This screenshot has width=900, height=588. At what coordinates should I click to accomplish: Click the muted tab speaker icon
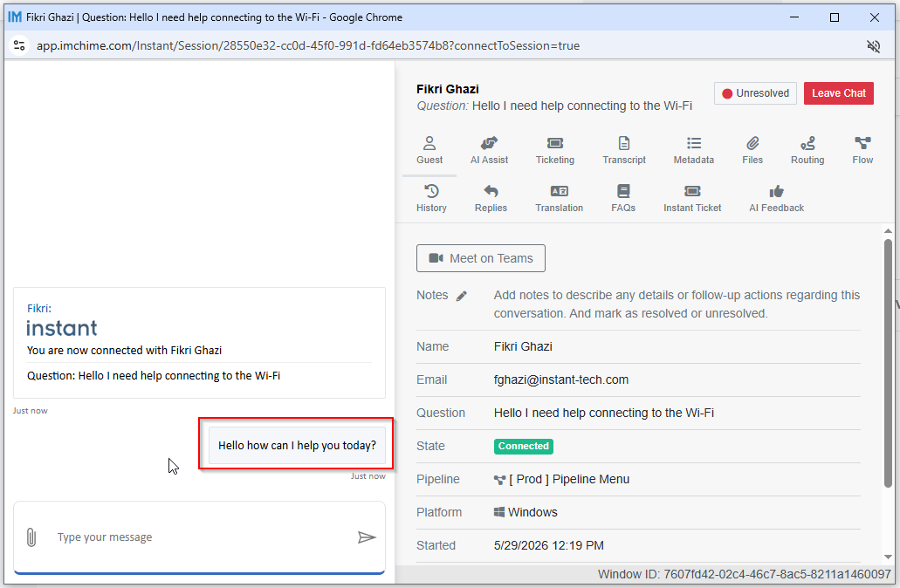click(873, 46)
